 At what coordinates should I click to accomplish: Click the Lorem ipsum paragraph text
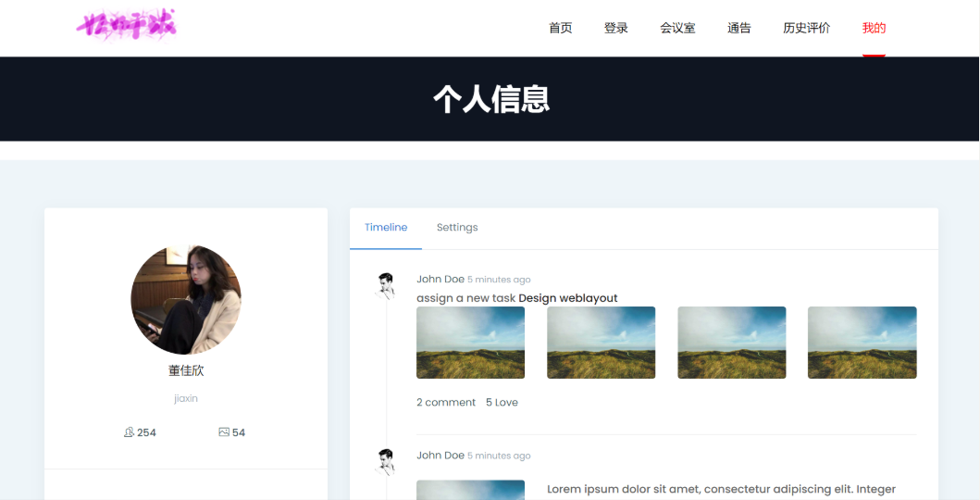(x=721, y=489)
